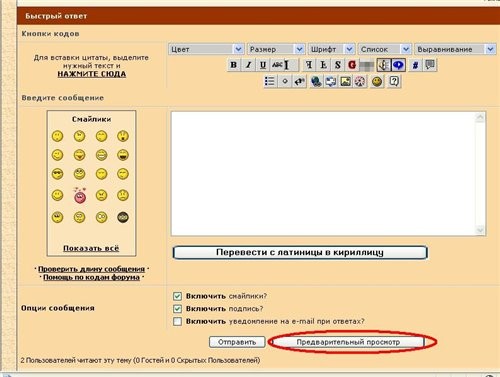Insert the sunglasses smiley
This screenshot has height=377, width=500.
[x=57, y=174]
